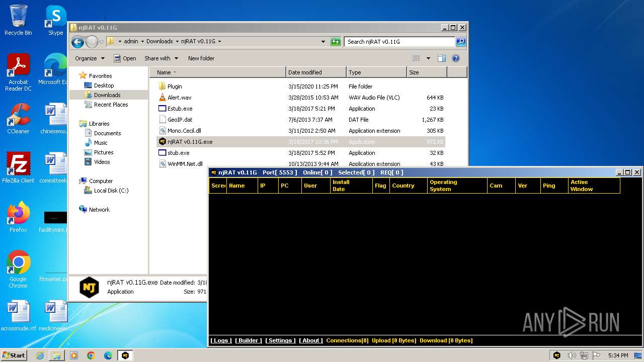The height and width of the screenshot is (362, 644).
Task: Expand the admin breadcrumb arrow
Action: click(x=142, y=42)
